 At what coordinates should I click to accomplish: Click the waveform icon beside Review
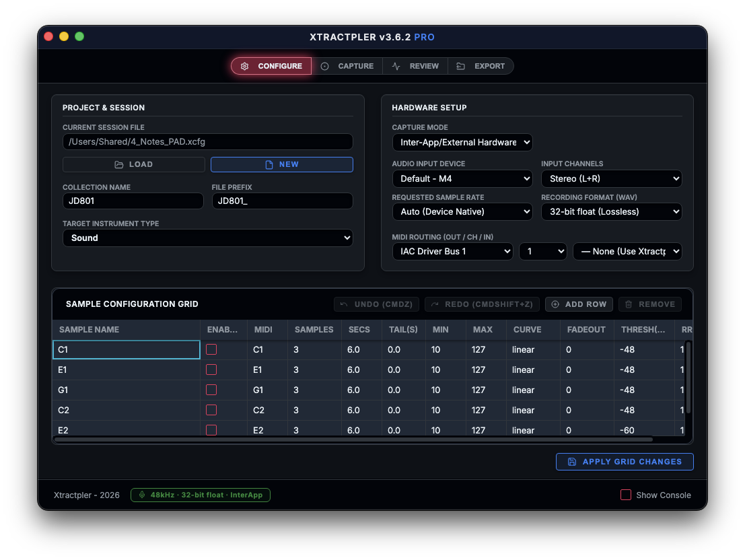tap(396, 66)
